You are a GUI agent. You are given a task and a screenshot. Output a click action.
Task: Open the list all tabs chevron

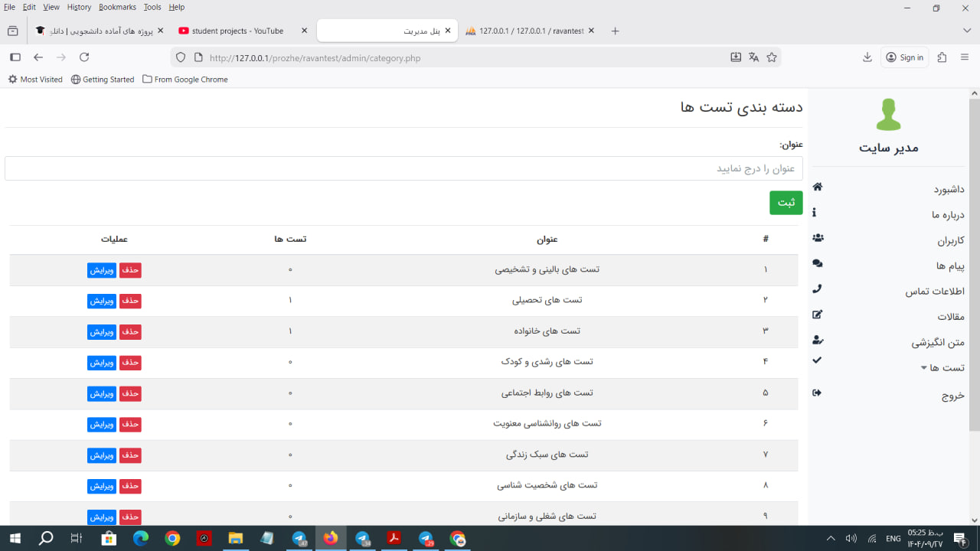pos(966,31)
